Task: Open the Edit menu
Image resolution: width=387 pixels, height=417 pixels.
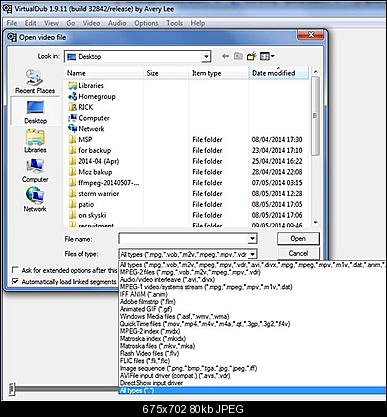Action: tap(30, 23)
